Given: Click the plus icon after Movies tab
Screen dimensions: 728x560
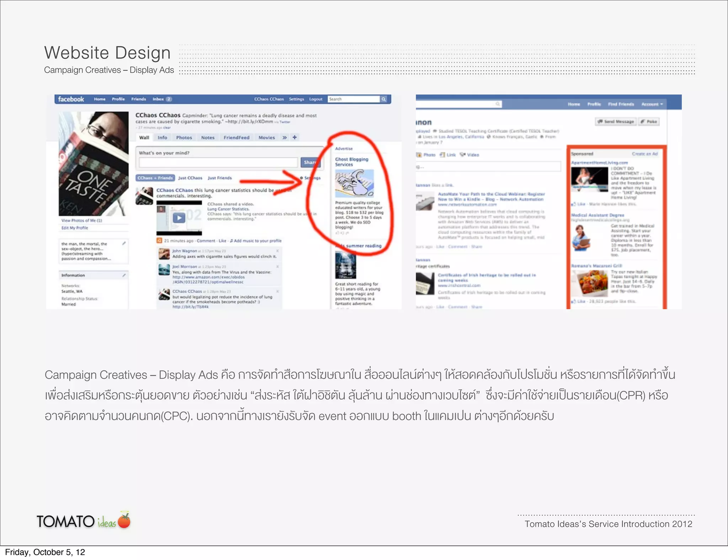Looking at the screenshot, I should [295, 137].
